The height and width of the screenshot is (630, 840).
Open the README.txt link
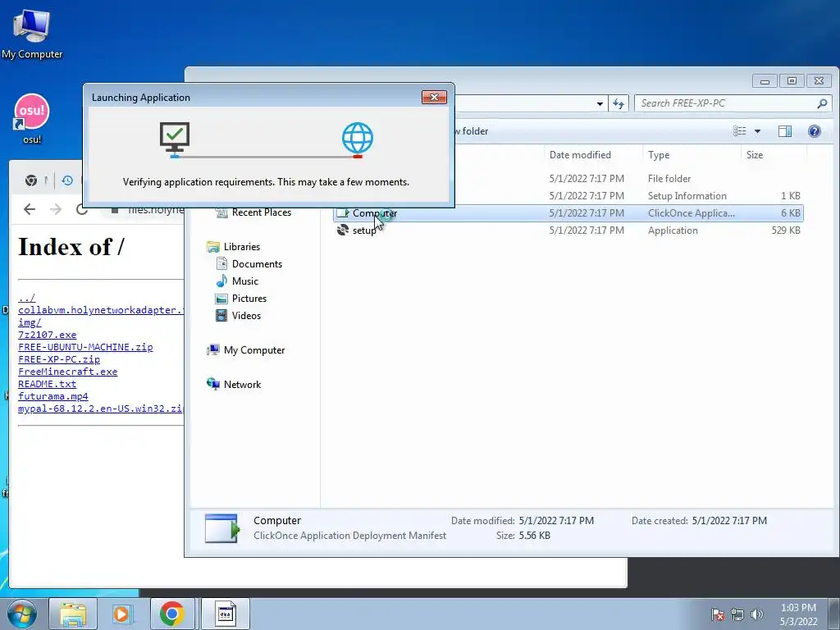tap(47, 384)
